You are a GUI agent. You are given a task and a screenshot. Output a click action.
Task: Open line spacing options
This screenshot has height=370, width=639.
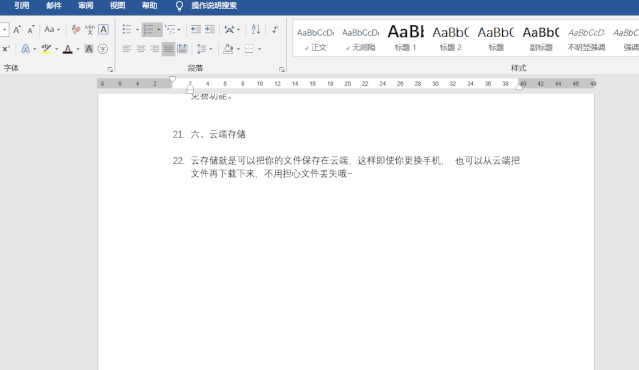[204, 49]
